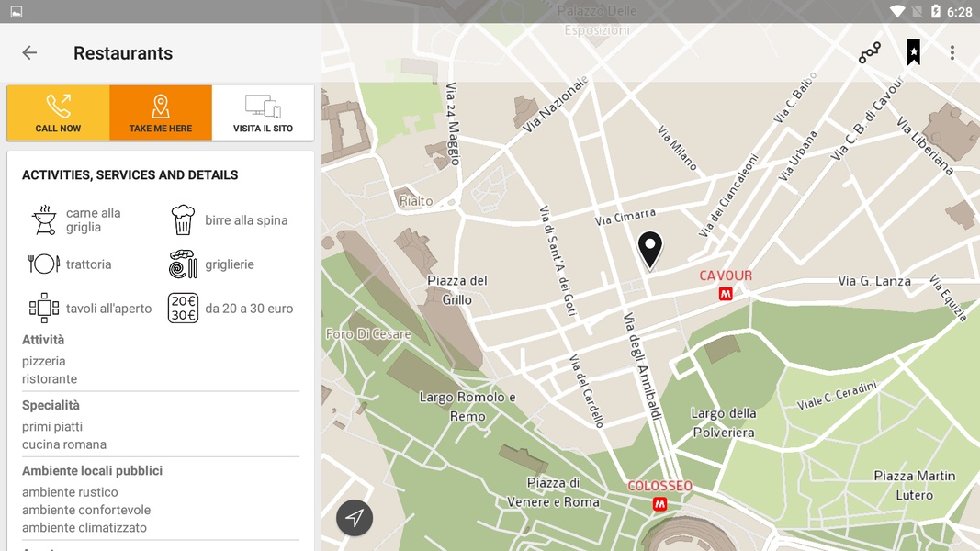The image size is (980, 551).
Task: Tap the 'Viale C. Ceradini' street label
Action: (x=837, y=396)
